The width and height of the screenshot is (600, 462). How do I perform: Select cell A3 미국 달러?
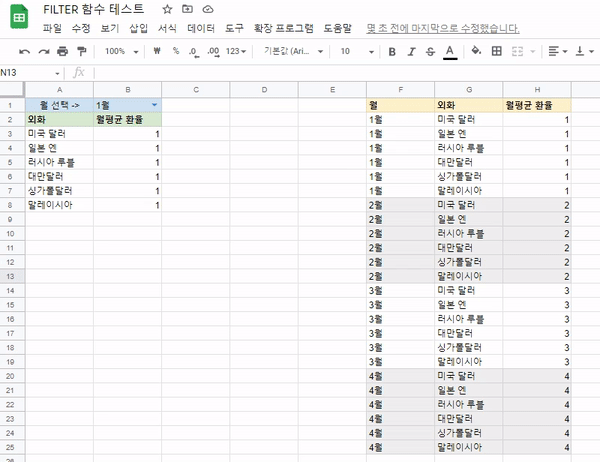(x=59, y=134)
